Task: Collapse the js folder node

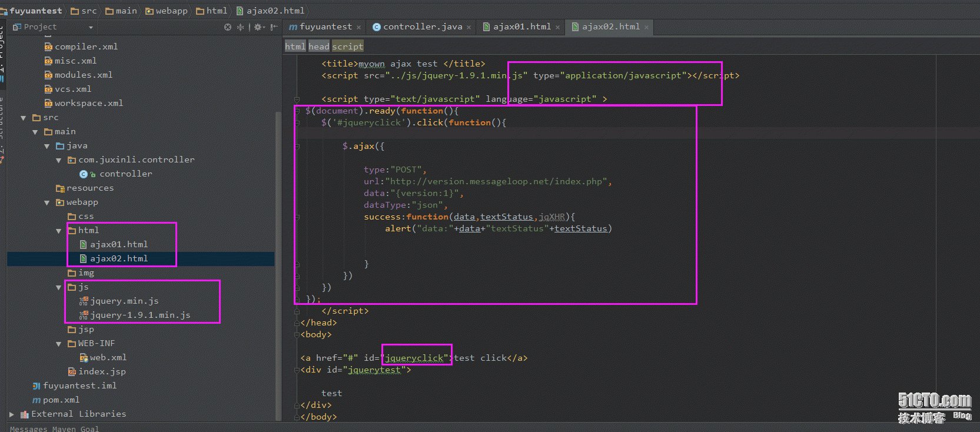Action: click(x=59, y=287)
